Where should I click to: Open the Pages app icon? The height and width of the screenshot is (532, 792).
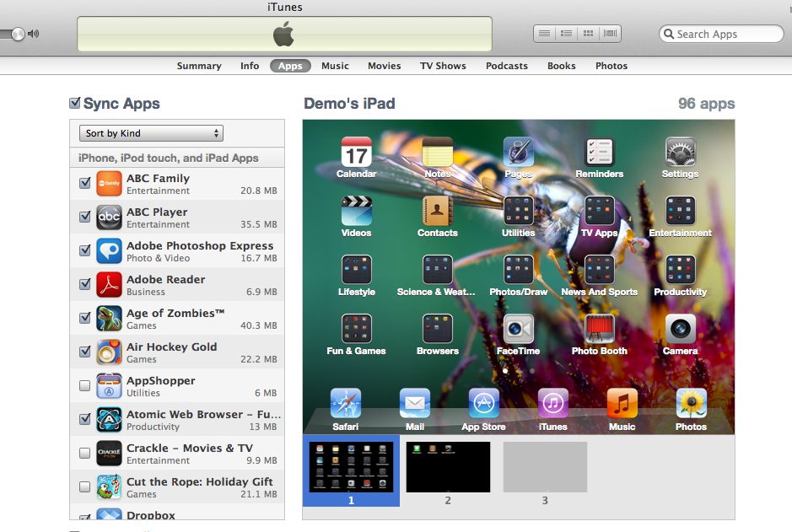pyautogui.click(x=518, y=152)
